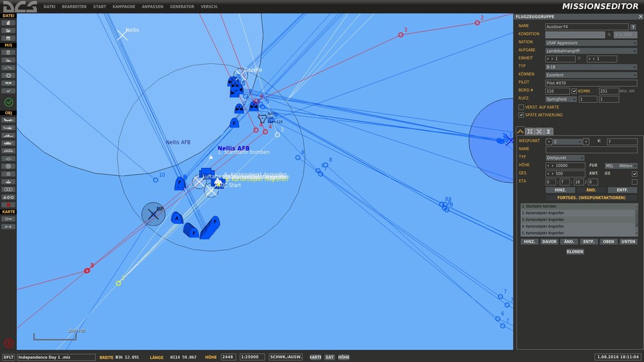Screen dimensions: 644x362
Task: Click the PILOT name field
Action: (591, 83)
